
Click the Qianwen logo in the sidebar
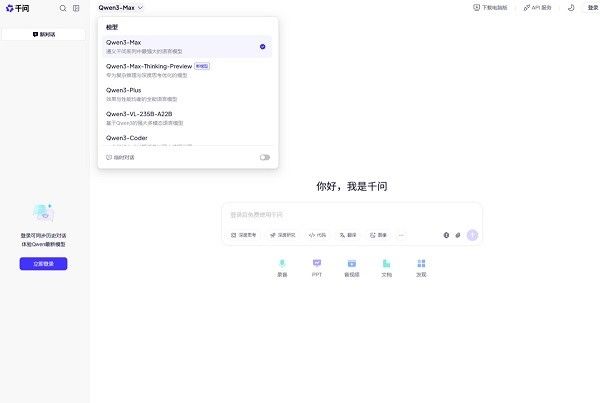click(18, 8)
